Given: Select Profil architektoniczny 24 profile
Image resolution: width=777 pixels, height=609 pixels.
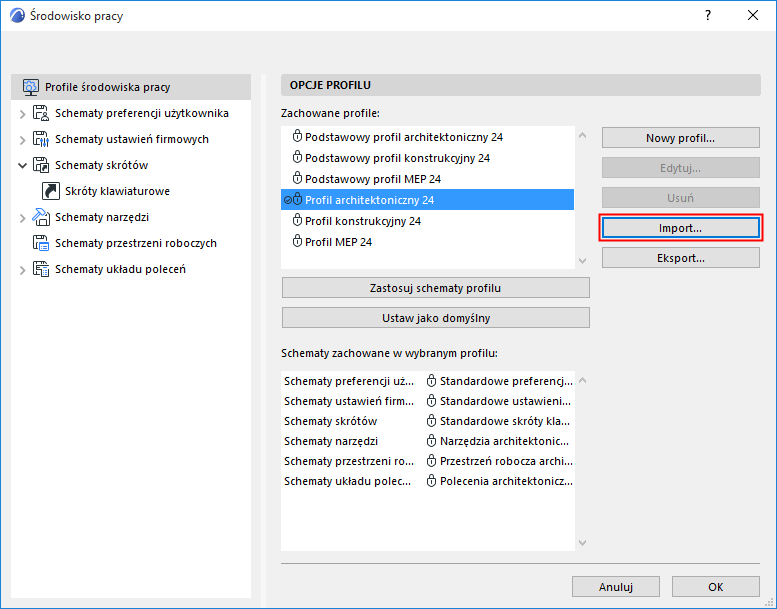Looking at the screenshot, I should [427, 200].
